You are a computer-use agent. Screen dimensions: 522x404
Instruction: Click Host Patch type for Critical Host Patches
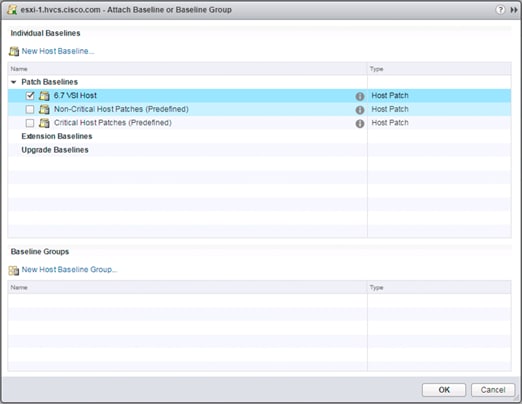(x=390, y=123)
